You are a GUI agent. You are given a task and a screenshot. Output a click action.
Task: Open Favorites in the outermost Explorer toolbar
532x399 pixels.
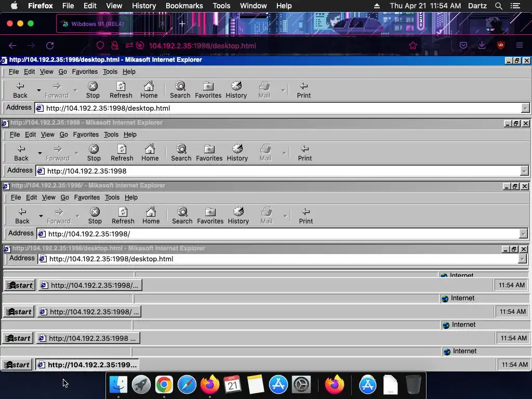point(208,90)
